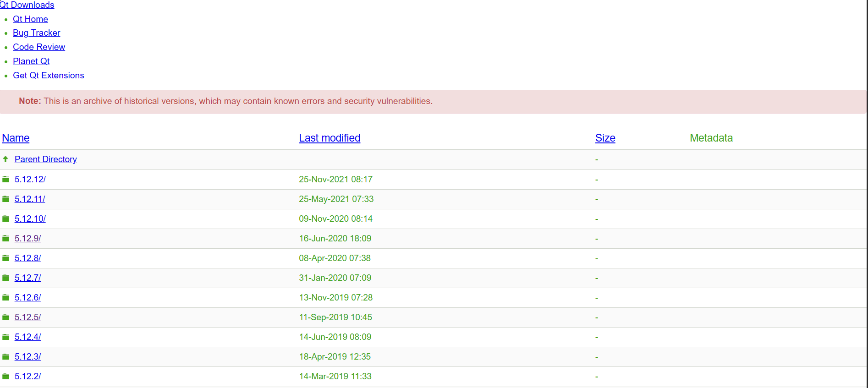Click the folder icon beside 5.12.12/
The width and height of the screenshot is (868, 388).
(x=5, y=179)
